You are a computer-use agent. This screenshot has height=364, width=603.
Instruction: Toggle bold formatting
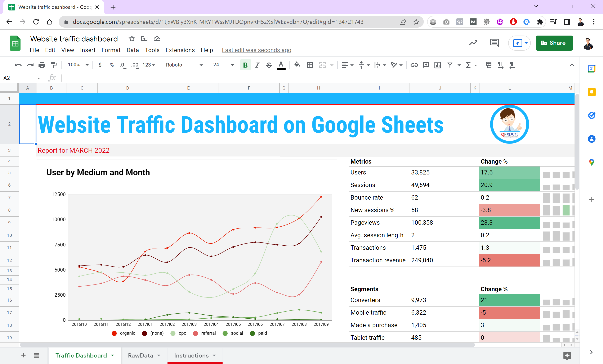pos(245,65)
